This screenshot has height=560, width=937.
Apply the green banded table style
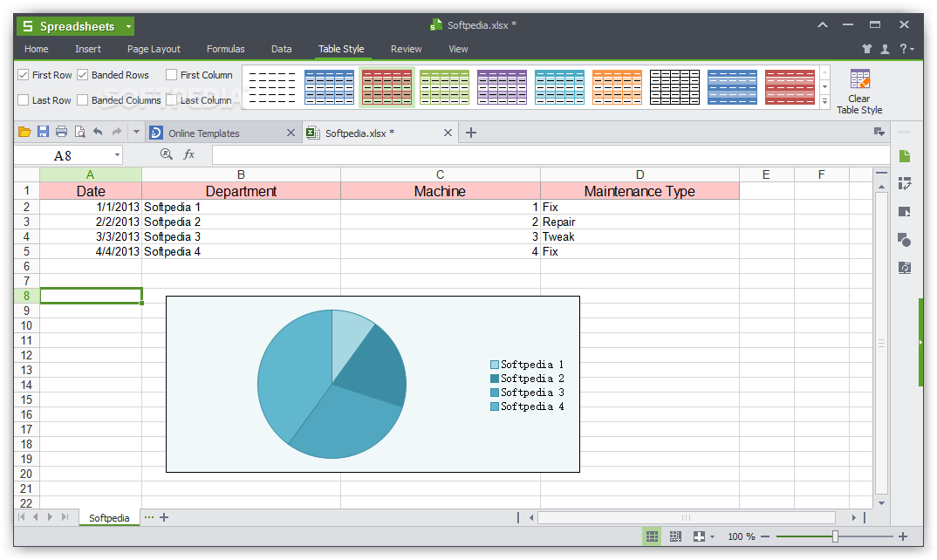(444, 87)
